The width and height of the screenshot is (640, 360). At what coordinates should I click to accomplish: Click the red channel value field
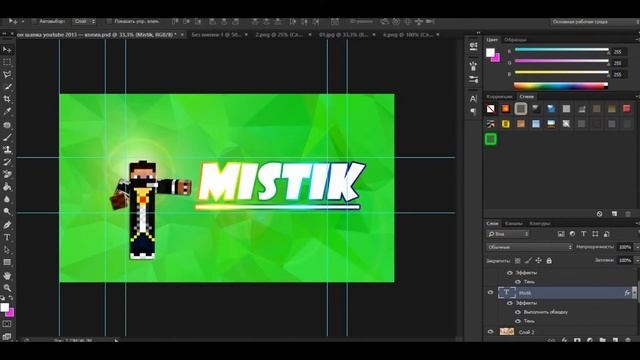(619, 52)
